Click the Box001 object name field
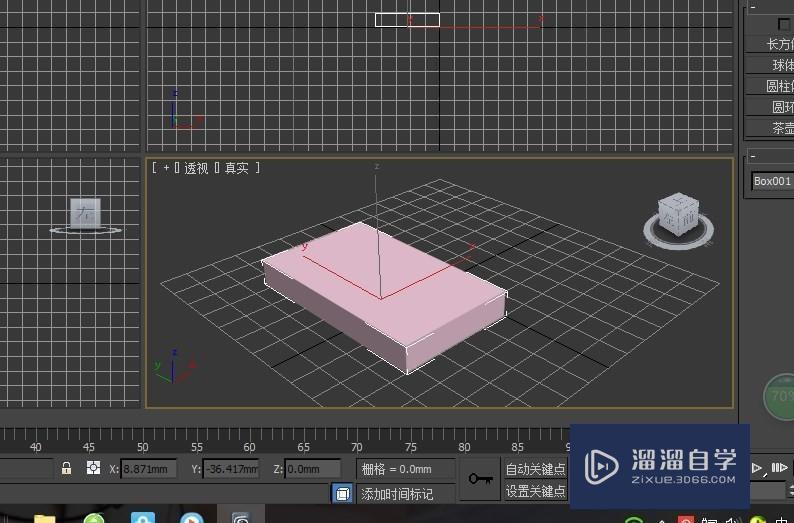The height and width of the screenshot is (523, 794). pos(772,181)
